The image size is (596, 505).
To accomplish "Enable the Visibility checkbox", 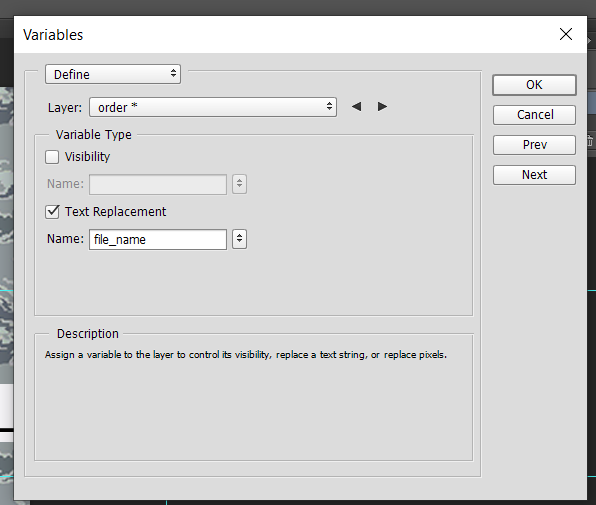I will 52,157.
